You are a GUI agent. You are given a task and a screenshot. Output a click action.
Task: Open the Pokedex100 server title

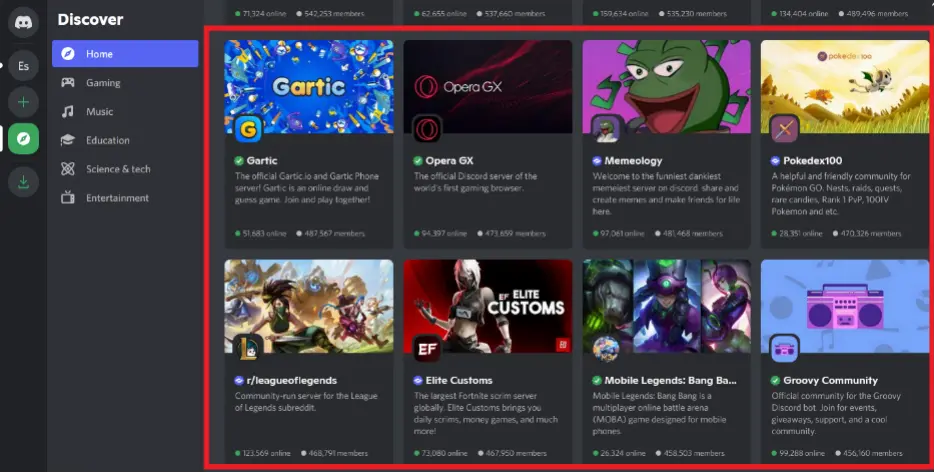(x=813, y=161)
